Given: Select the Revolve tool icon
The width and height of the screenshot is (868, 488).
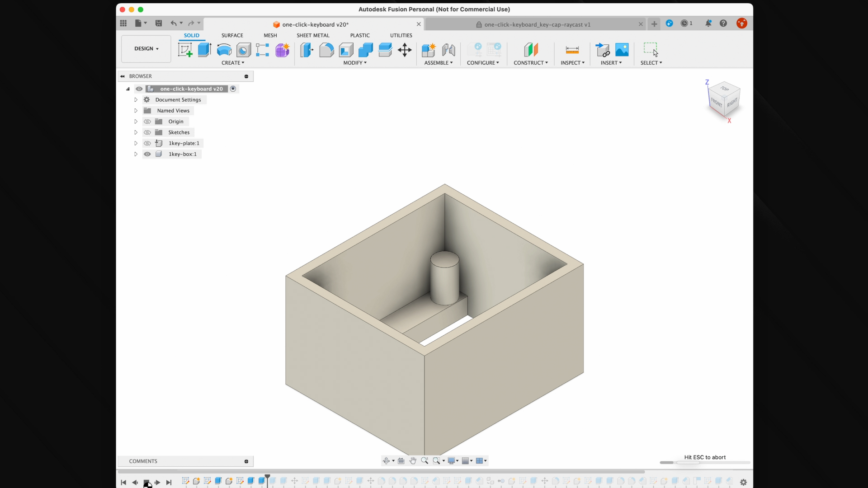Looking at the screenshot, I should tap(224, 50).
